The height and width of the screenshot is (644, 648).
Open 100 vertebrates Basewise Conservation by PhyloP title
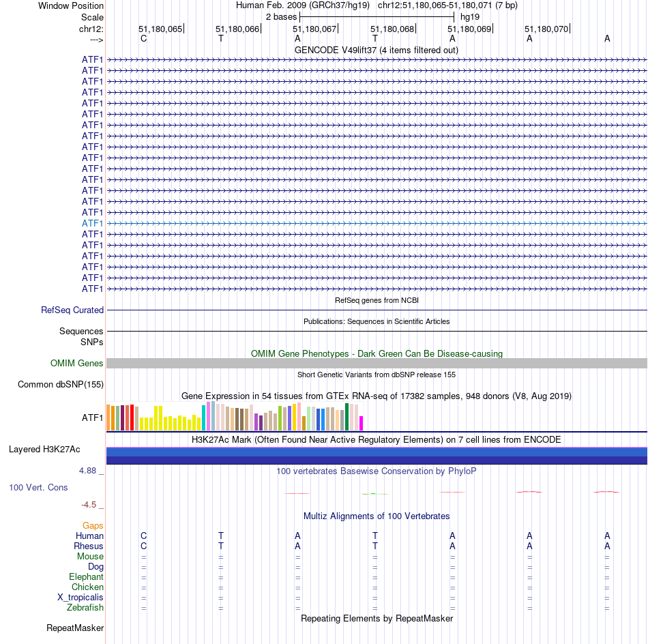click(377, 471)
